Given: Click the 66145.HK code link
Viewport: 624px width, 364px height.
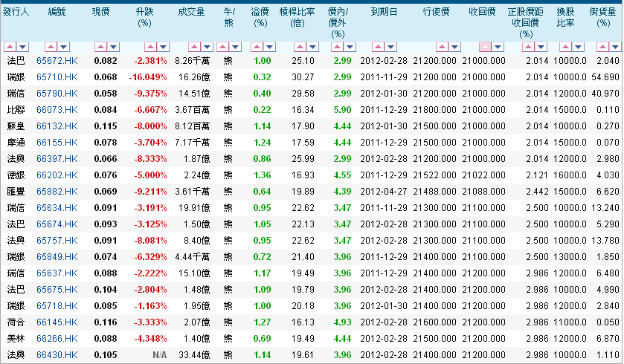Looking at the screenshot, I should [x=57, y=322].
